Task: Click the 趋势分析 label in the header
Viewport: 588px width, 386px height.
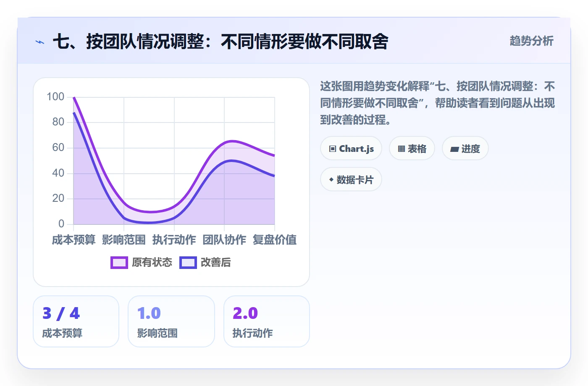Action: point(531,41)
